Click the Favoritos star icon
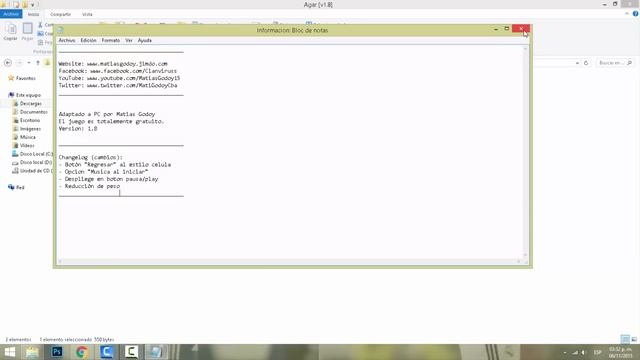 (x=11, y=78)
